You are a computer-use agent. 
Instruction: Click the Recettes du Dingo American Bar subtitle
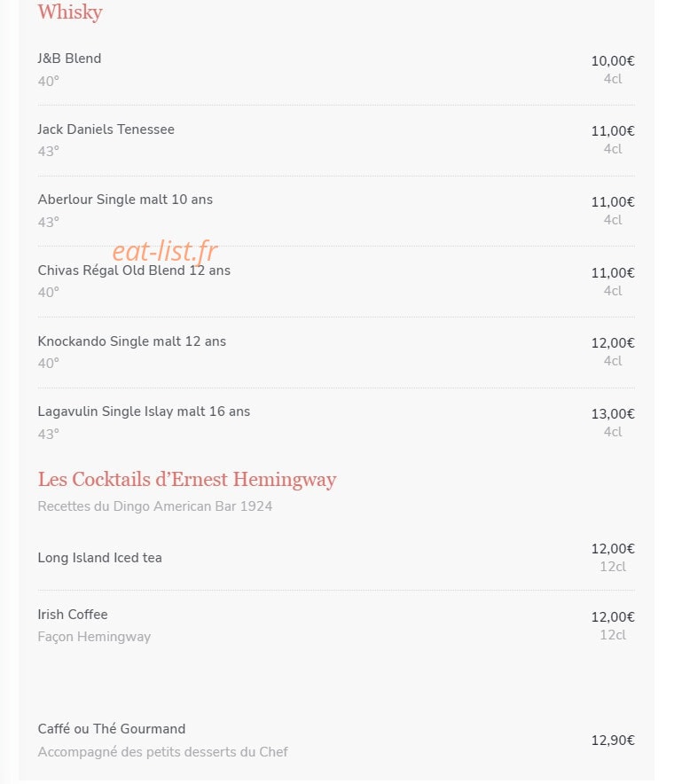(x=155, y=506)
